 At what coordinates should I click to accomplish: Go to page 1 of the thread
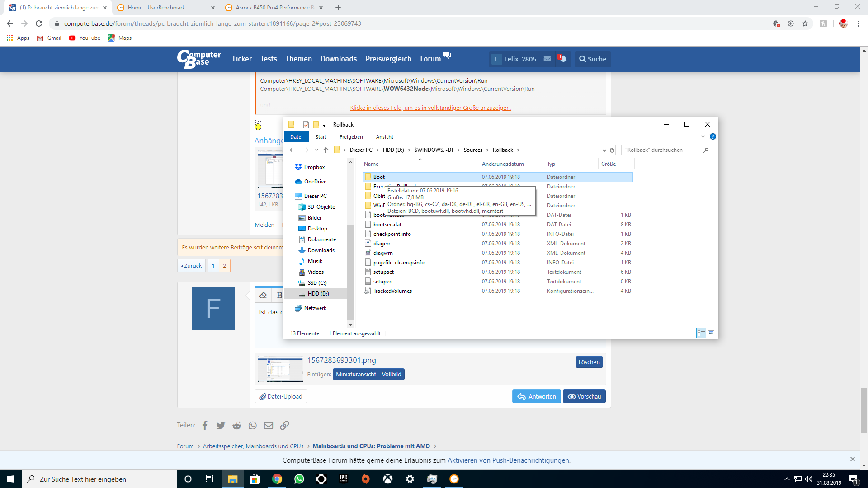(213, 266)
